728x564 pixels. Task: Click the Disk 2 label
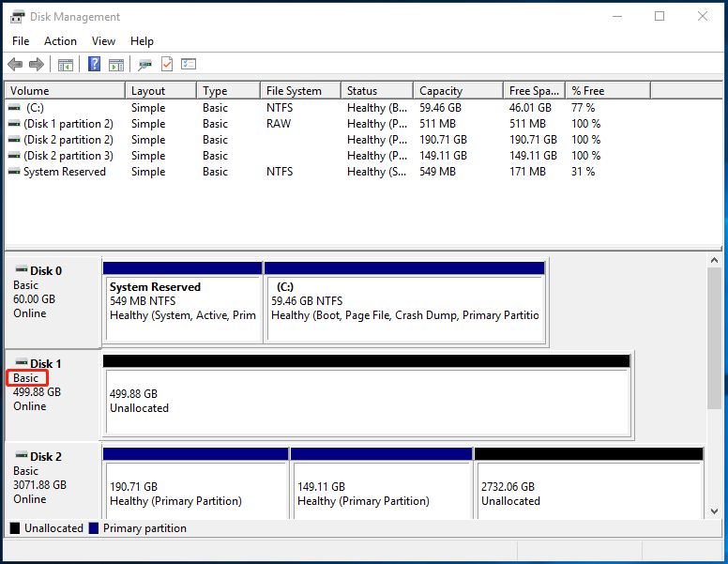coord(46,457)
